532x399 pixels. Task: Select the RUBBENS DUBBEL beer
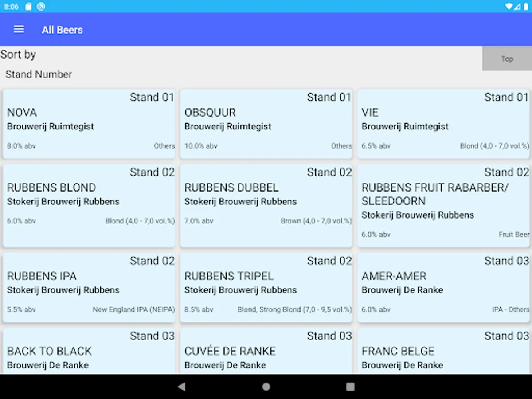point(266,206)
